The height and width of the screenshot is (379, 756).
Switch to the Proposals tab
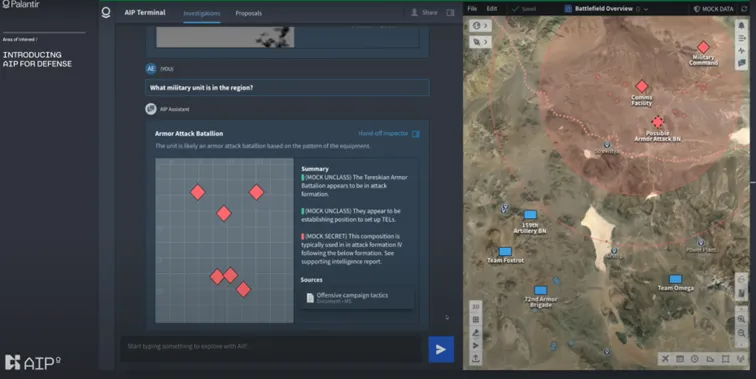click(x=248, y=13)
